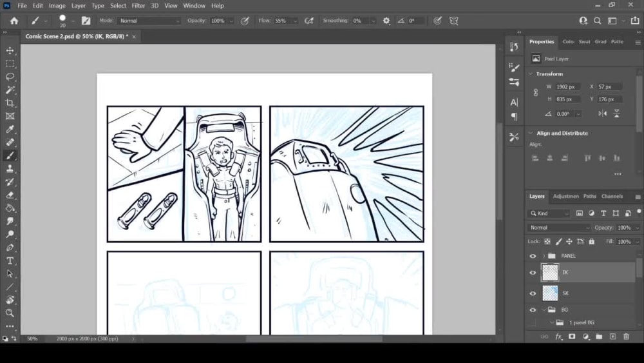Toggle symmetry paint butterfly options
Viewport: 644px width, 363px height.
pyautogui.click(x=453, y=21)
